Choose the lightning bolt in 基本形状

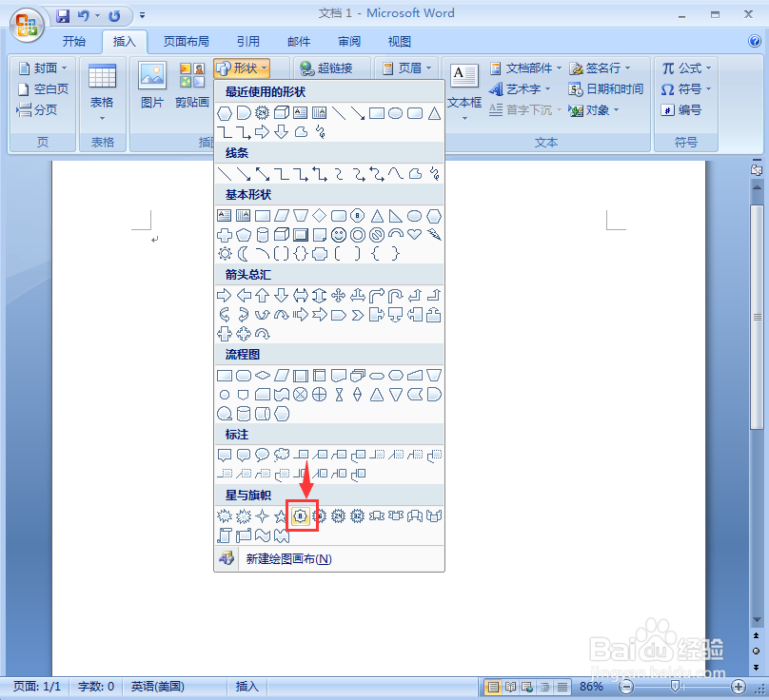point(434,234)
